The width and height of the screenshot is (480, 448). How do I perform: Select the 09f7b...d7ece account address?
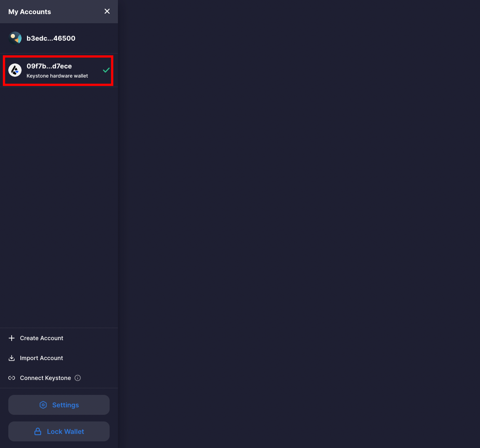49,66
